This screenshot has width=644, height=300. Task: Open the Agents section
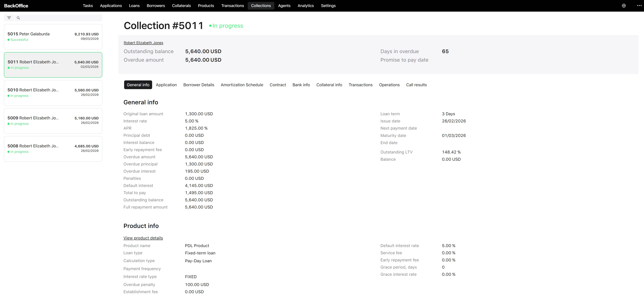[284, 5]
